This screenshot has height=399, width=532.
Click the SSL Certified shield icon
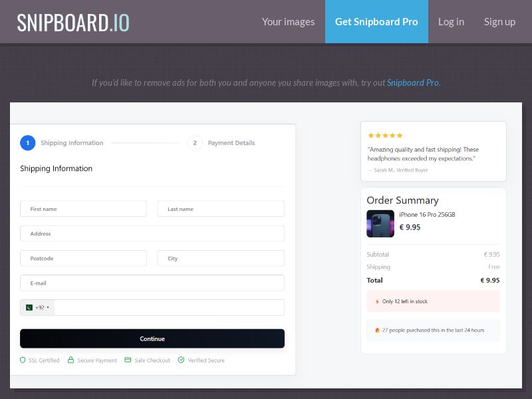(x=23, y=360)
